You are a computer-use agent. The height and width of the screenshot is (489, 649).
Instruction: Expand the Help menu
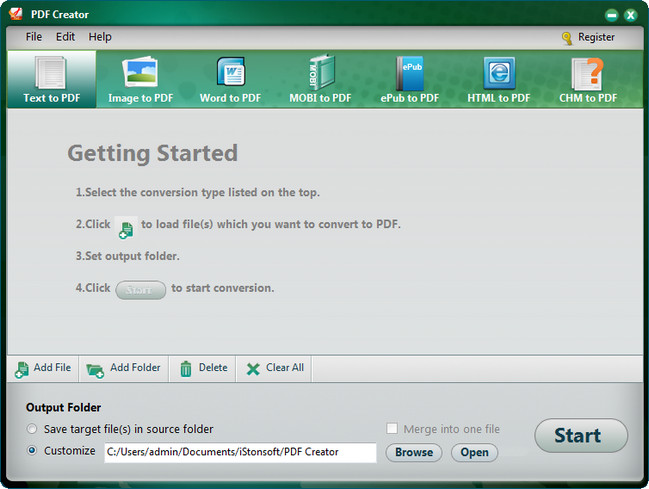pyautogui.click(x=100, y=37)
